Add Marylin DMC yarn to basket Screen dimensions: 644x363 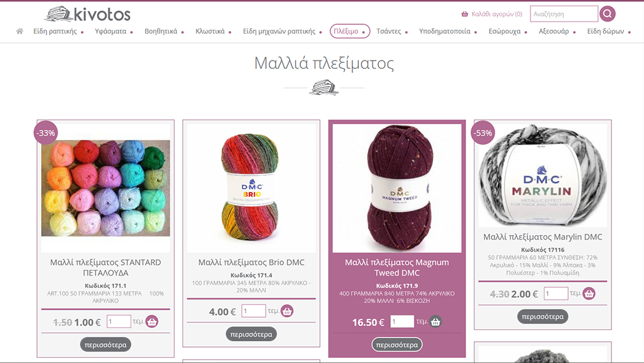pos(589,294)
